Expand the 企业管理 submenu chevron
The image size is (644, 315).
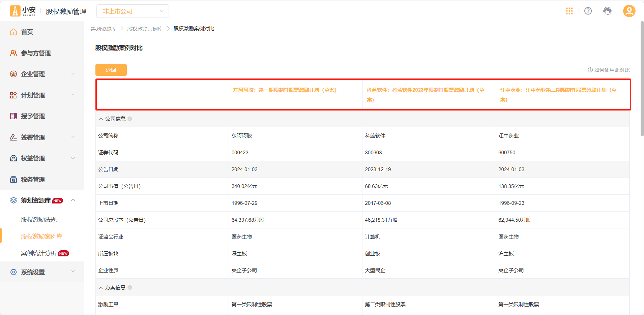(x=73, y=74)
